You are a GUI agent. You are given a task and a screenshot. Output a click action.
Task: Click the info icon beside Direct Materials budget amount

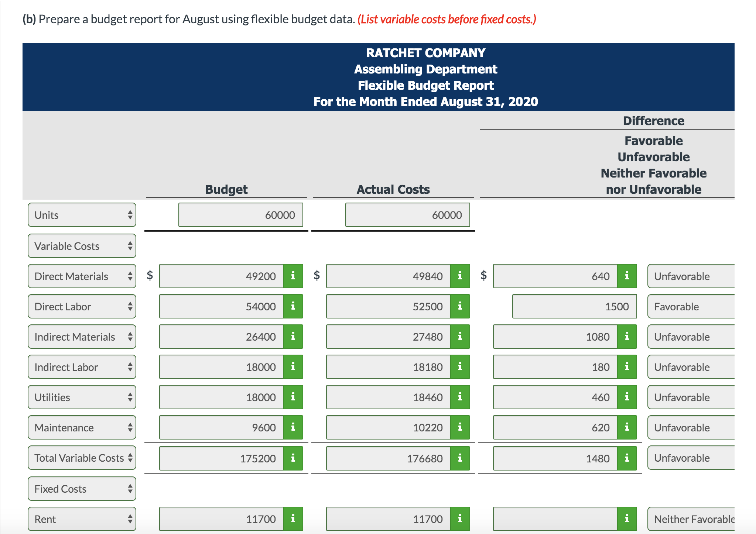(x=293, y=276)
